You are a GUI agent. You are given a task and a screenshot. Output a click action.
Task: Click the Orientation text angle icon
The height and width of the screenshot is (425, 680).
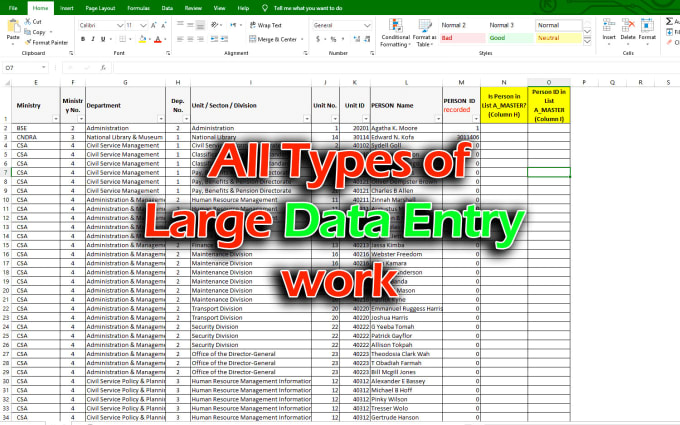click(214, 25)
